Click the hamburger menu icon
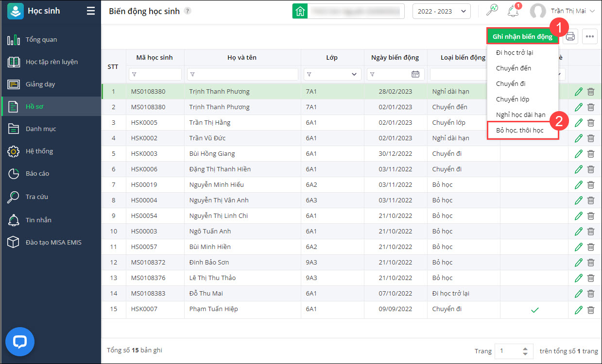Screen dimensions: 602x364 pyautogui.click(x=91, y=11)
